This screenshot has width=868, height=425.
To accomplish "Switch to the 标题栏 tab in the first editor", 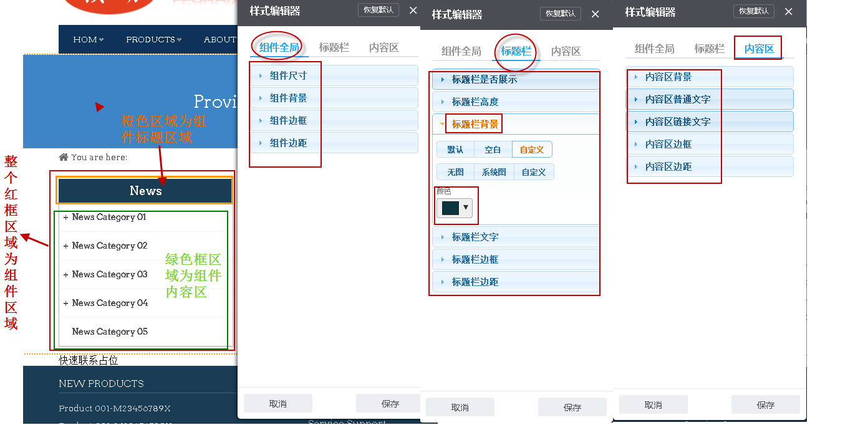I will 334,46.
